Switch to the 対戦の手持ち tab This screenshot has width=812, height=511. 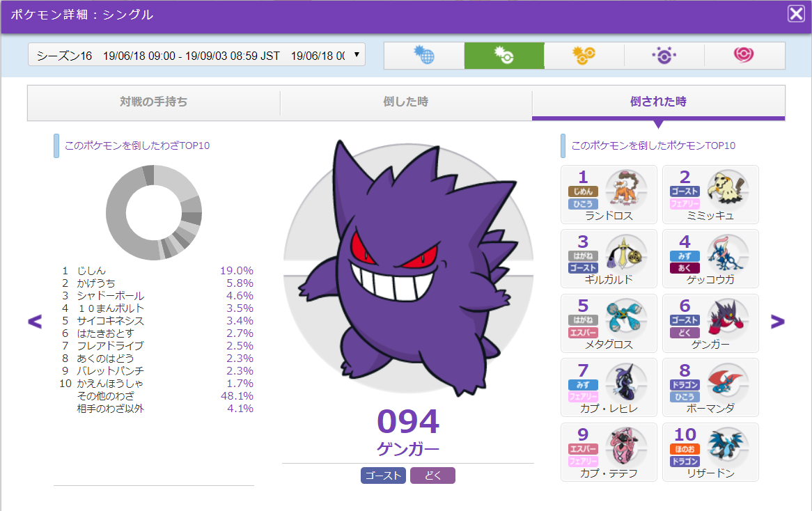pos(154,102)
